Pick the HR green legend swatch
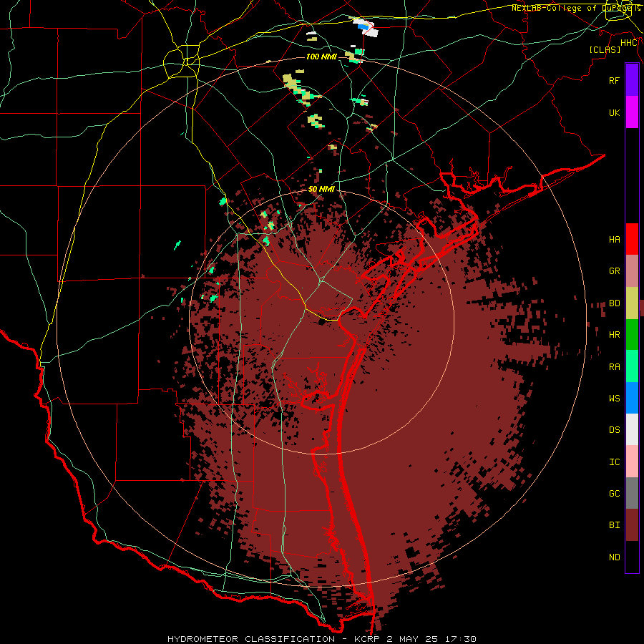 [x=632, y=335]
